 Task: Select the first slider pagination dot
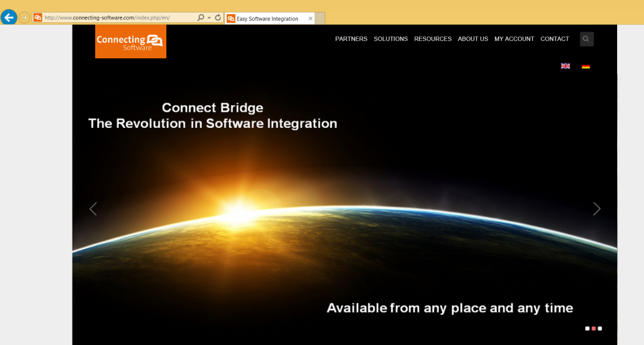point(588,328)
